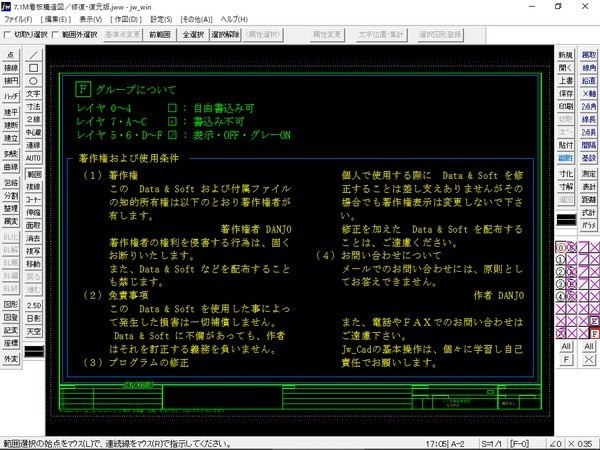Select the 多角形 polygon tool
The height and width of the screenshot is (450, 600).
(11, 154)
